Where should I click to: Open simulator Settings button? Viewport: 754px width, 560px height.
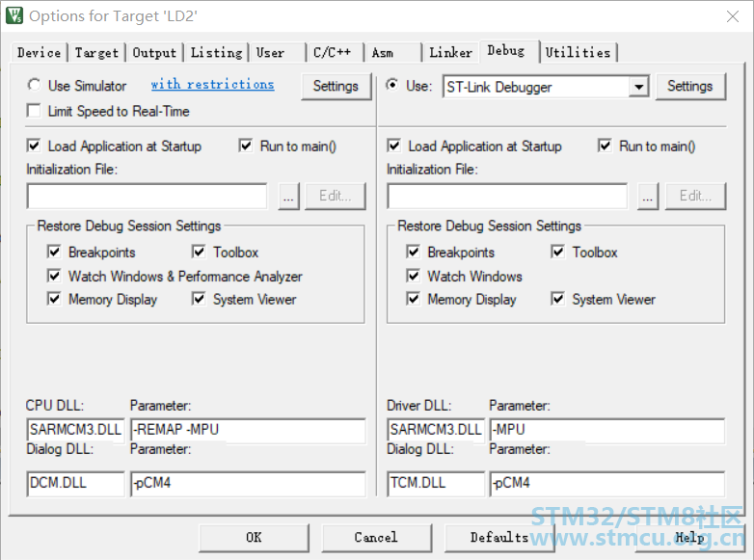[337, 86]
